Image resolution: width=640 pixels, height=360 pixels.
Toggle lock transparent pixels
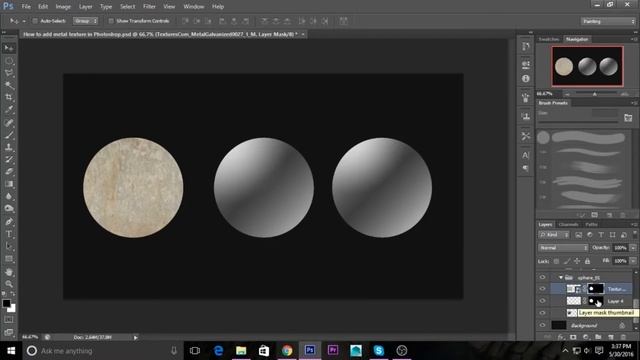[x=556, y=261]
